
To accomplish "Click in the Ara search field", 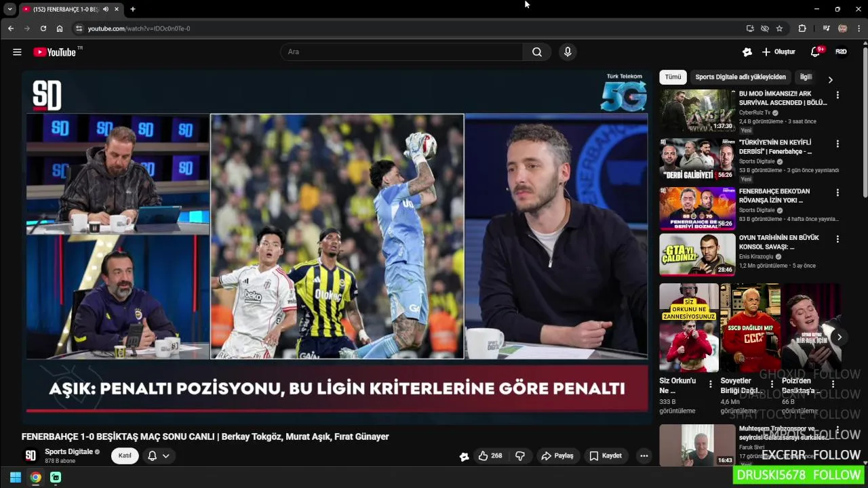I will [401, 52].
